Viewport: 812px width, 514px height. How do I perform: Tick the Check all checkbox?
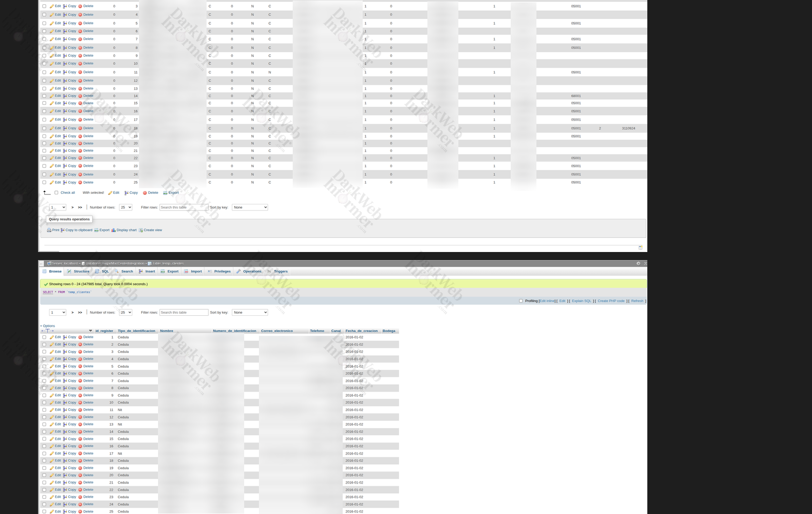[x=56, y=193]
